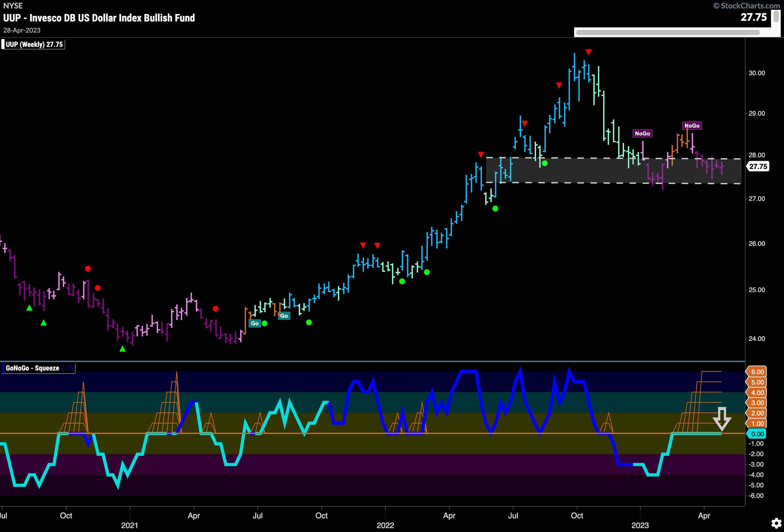
Task: Click the -3.00 oscillator axis label
Action: click(x=756, y=465)
